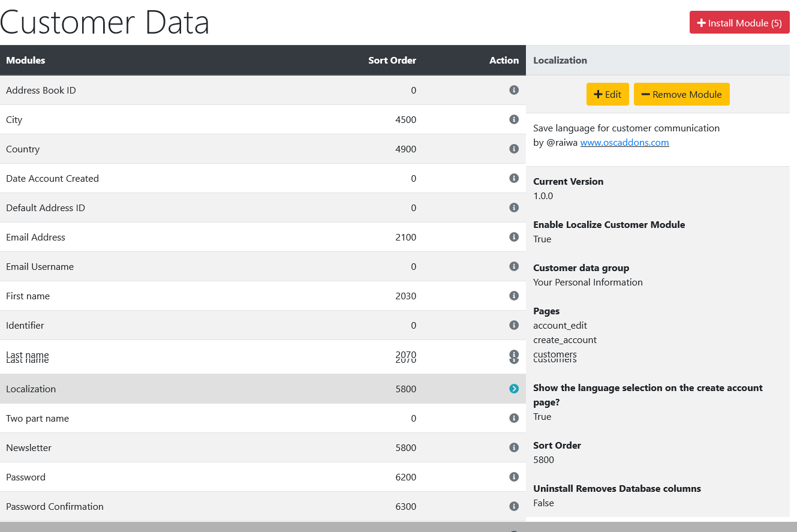The width and height of the screenshot is (797, 532).
Task: Select Default Address ID module name
Action: pos(46,208)
